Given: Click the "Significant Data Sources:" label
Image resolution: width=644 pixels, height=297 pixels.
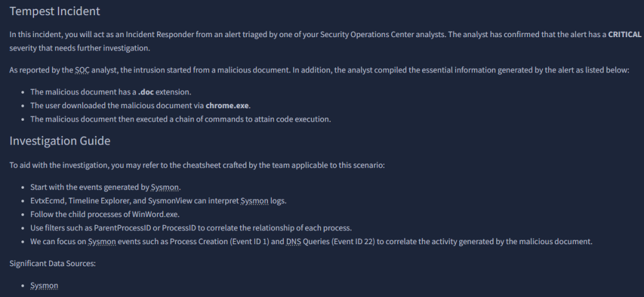Looking at the screenshot, I should click(52, 263).
